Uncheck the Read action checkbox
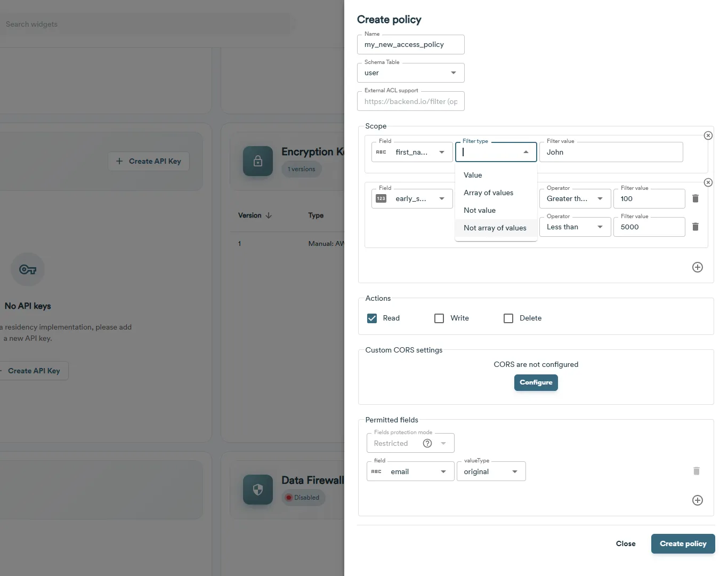Image resolution: width=728 pixels, height=576 pixels. pyautogui.click(x=372, y=318)
